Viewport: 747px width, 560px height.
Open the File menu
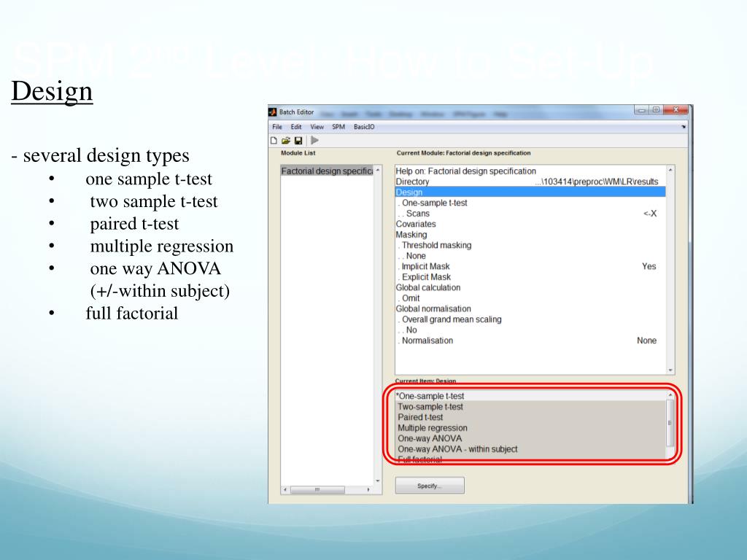click(277, 127)
